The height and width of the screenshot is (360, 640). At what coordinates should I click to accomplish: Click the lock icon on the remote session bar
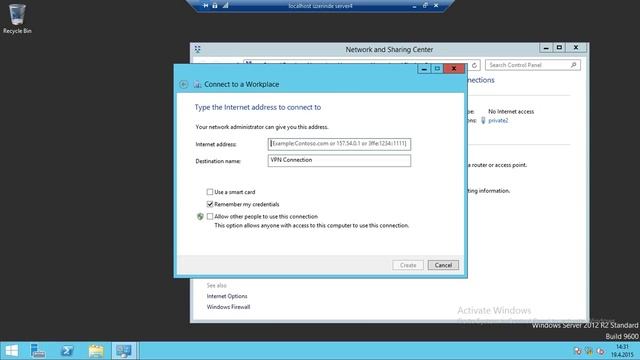tap(215, 6)
